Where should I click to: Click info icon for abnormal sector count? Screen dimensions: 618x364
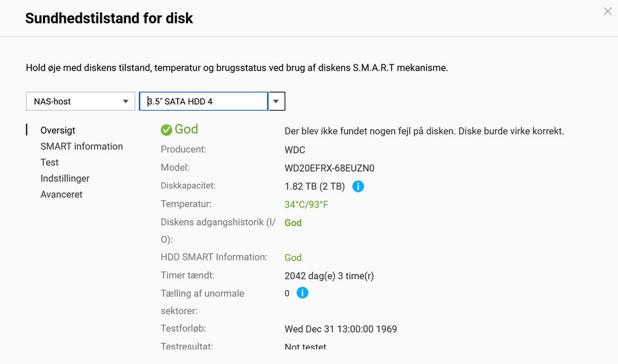pyautogui.click(x=302, y=293)
